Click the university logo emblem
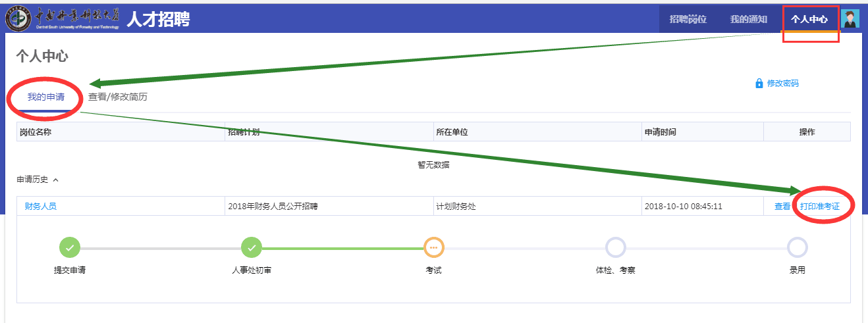Image resolution: width=868 pixels, height=323 pixels. pyautogui.click(x=18, y=18)
